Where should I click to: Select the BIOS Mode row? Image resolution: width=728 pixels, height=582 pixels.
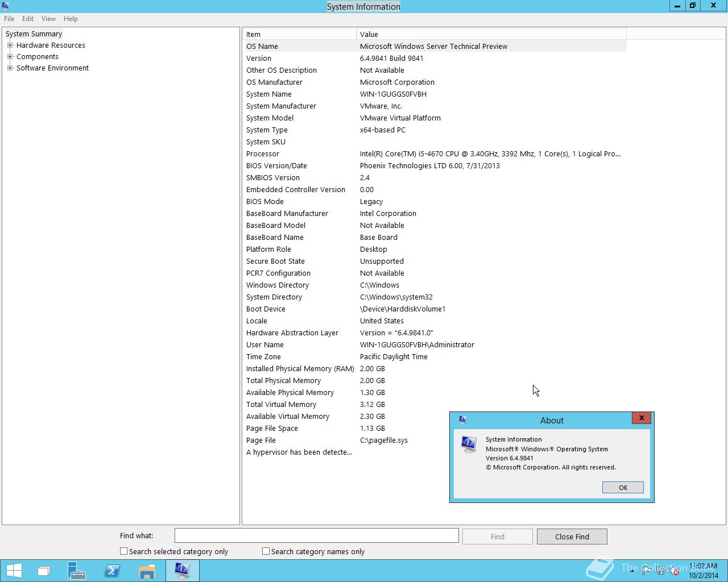(x=435, y=202)
